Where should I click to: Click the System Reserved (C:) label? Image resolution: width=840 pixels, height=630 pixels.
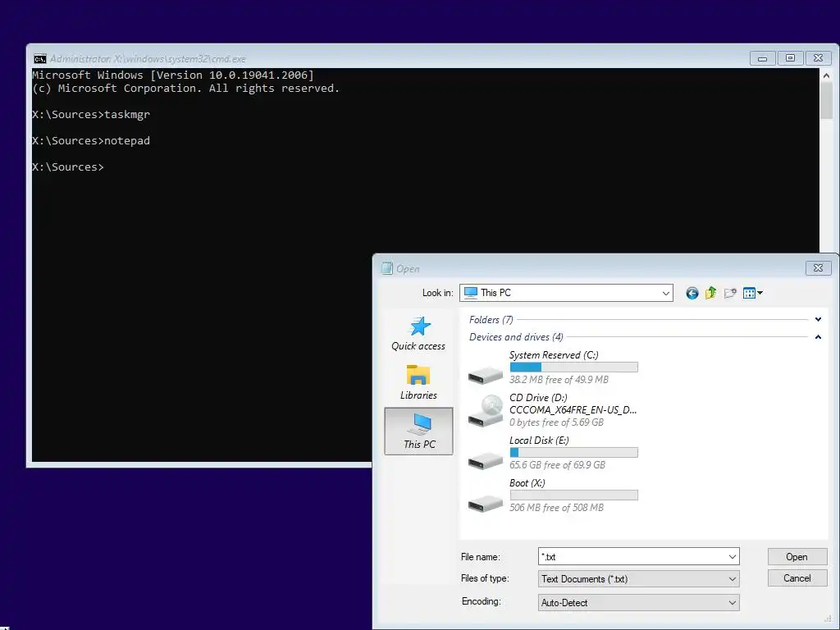coord(554,355)
